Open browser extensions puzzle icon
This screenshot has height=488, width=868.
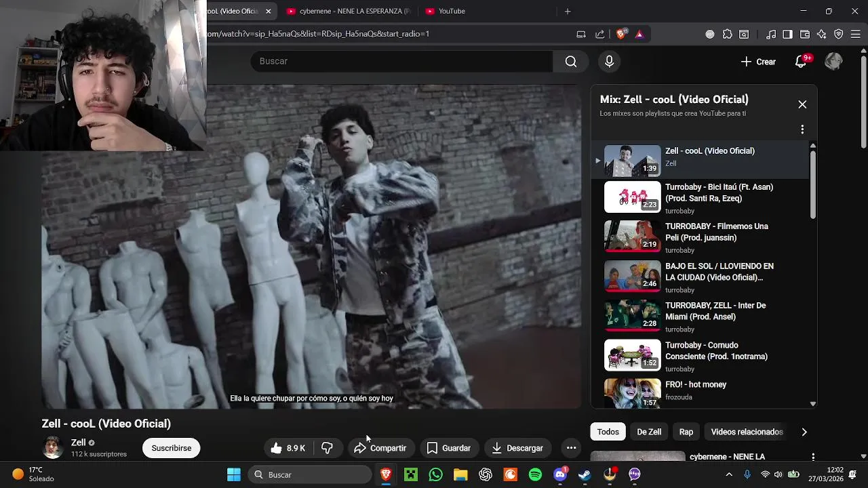click(x=727, y=34)
